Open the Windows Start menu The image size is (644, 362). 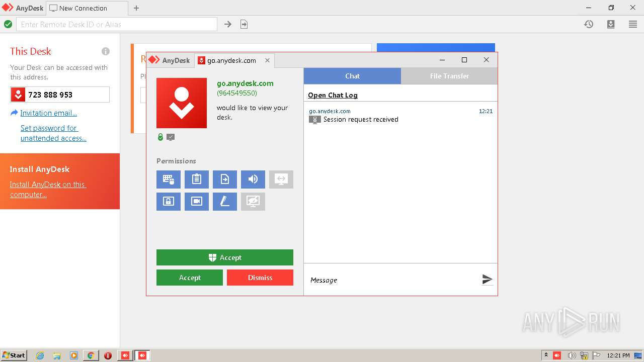point(14,355)
